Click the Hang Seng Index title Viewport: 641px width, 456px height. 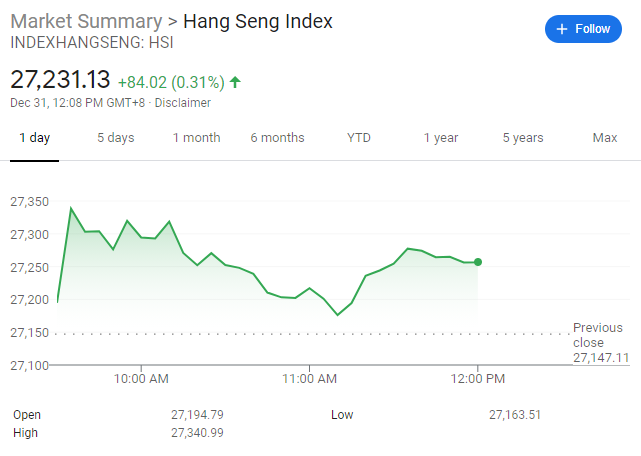click(x=257, y=21)
